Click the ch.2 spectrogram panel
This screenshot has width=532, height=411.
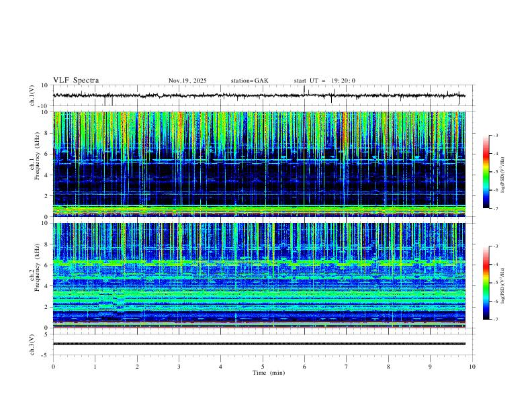point(259,275)
